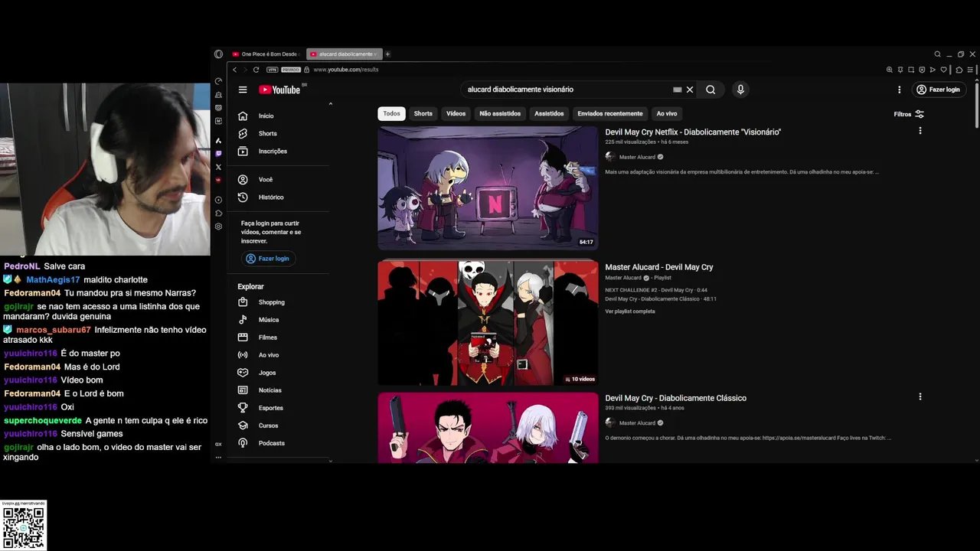Open the on-screen keyboard in search box
This screenshot has width=980, height=551.
677,90
